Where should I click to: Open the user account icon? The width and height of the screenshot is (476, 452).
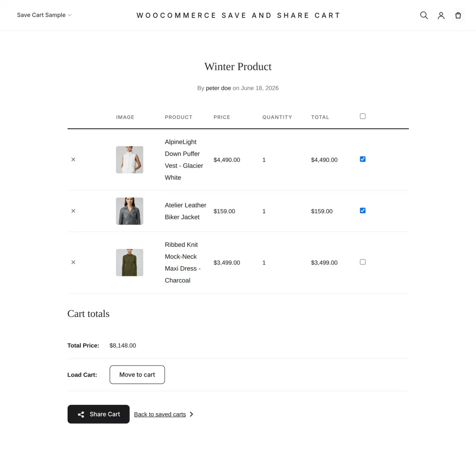click(441, 15)
